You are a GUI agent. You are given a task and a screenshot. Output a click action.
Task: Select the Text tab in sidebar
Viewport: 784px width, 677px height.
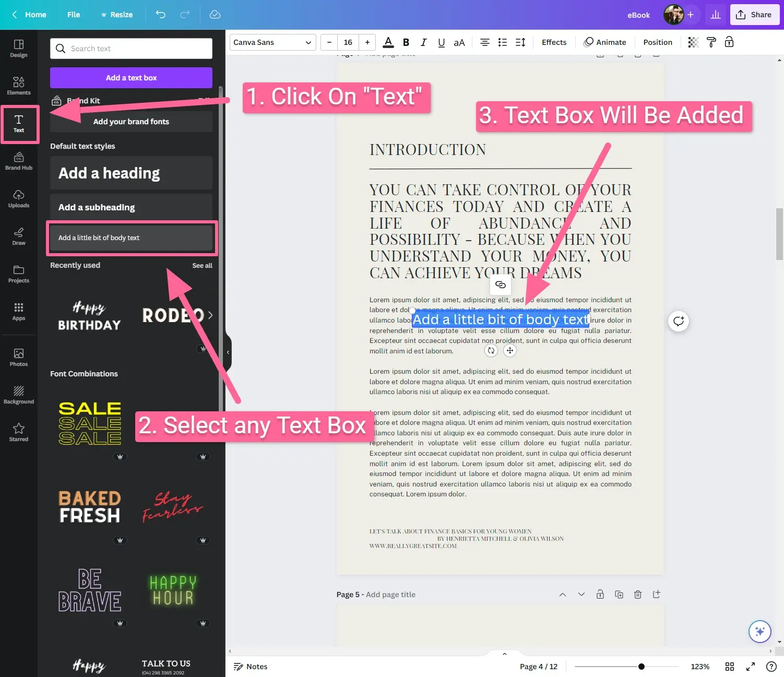pyautogui.click(x=19, y=124)
